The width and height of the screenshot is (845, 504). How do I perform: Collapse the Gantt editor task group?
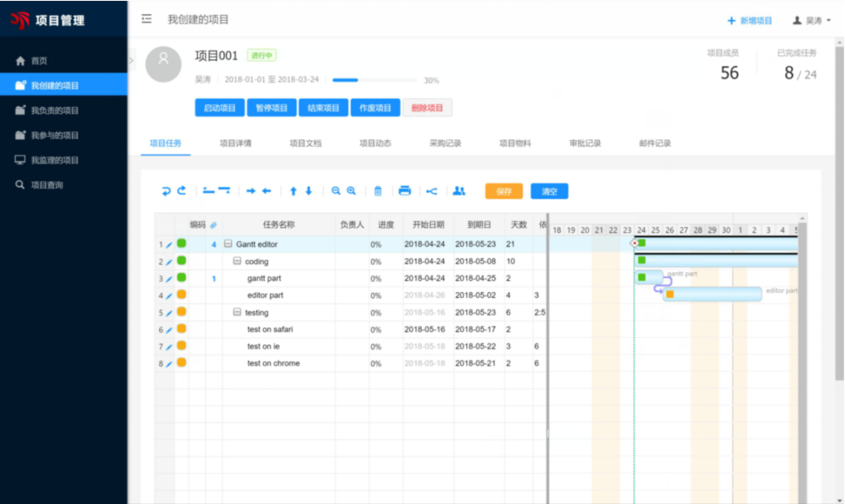(x=228, y=244)
